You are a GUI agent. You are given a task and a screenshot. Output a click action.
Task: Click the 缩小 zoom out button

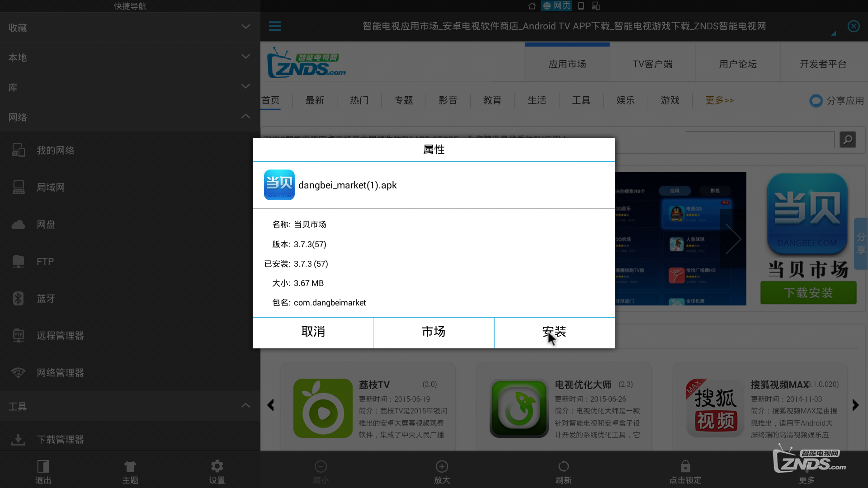[321, 471]
